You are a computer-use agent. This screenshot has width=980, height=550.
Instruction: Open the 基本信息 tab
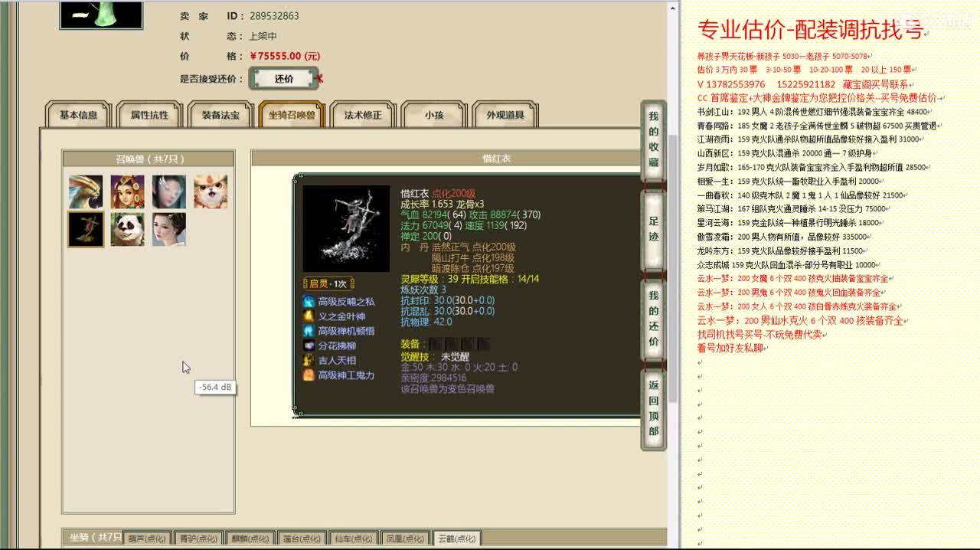point(78,115)
